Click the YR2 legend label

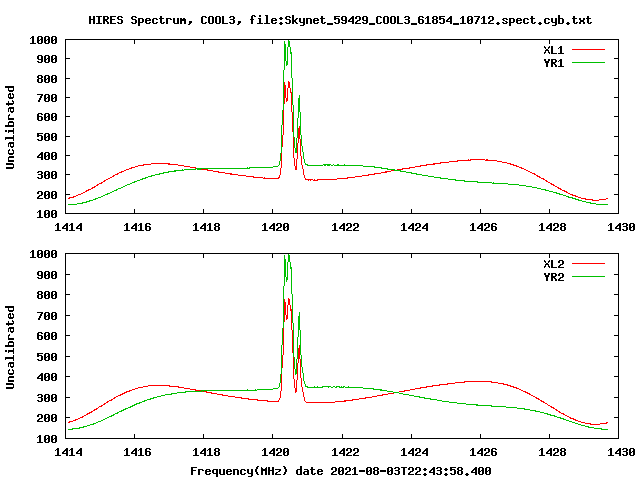[x=553, y=277]
